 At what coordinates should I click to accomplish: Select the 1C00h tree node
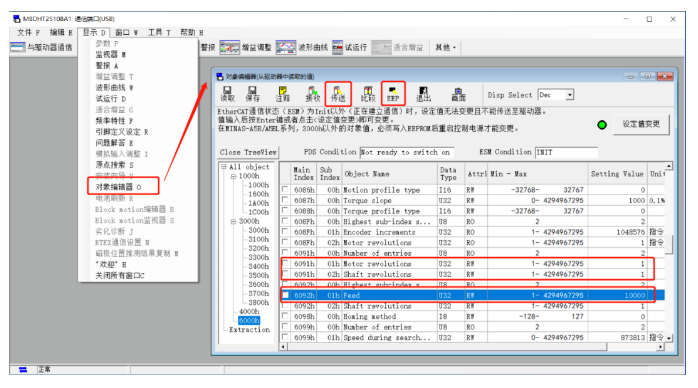258,212
